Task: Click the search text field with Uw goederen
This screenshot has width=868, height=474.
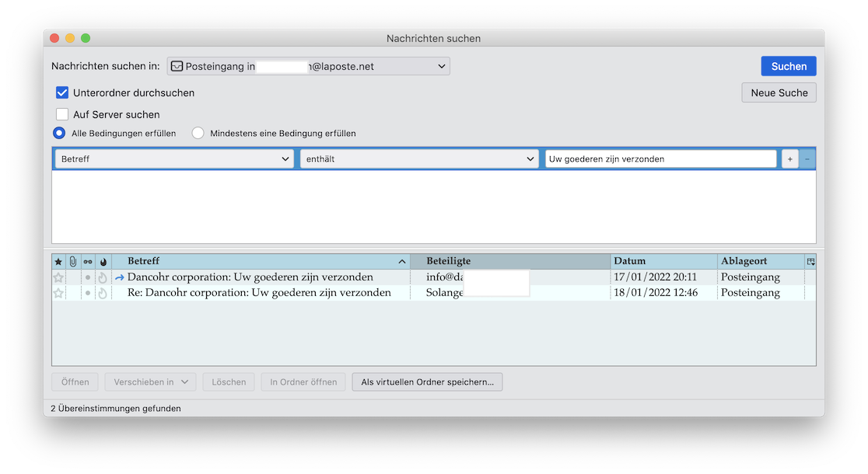Action: 661,159
